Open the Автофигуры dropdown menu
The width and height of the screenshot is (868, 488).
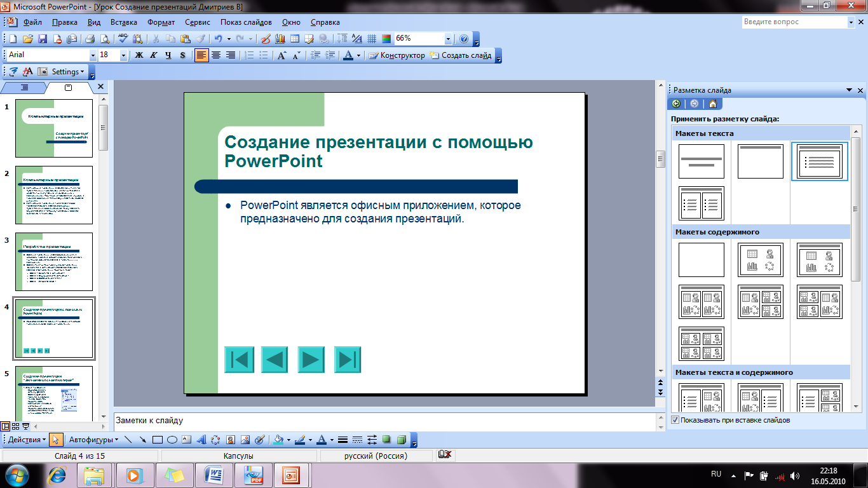[93, 440]
